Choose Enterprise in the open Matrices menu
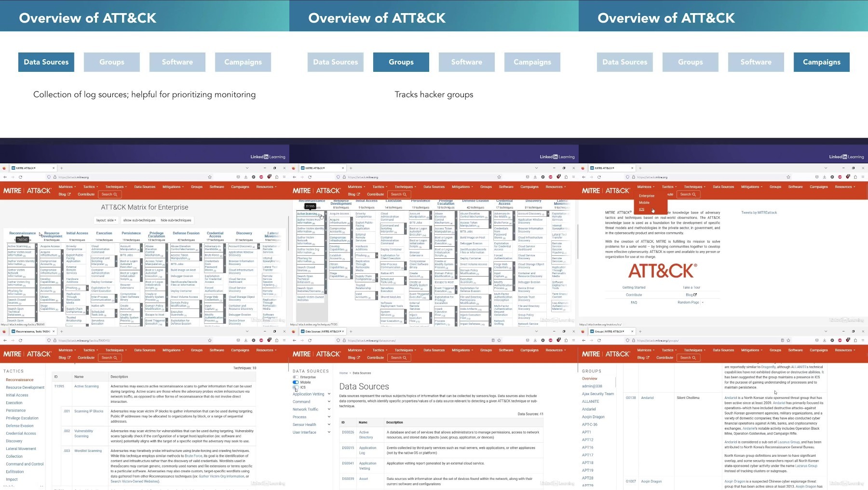 click(x=647, y=196)
